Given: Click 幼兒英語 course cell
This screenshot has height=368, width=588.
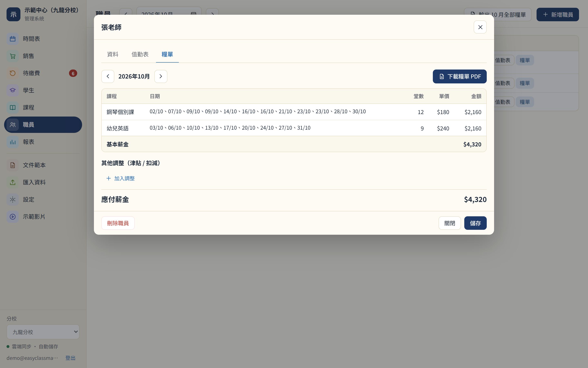Looking at the screenshot, I should point(118,128).
